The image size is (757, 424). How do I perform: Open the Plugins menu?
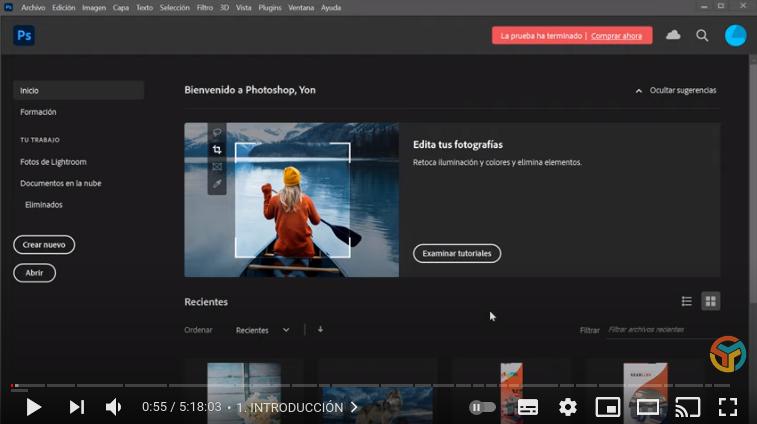tap(270, 8)
